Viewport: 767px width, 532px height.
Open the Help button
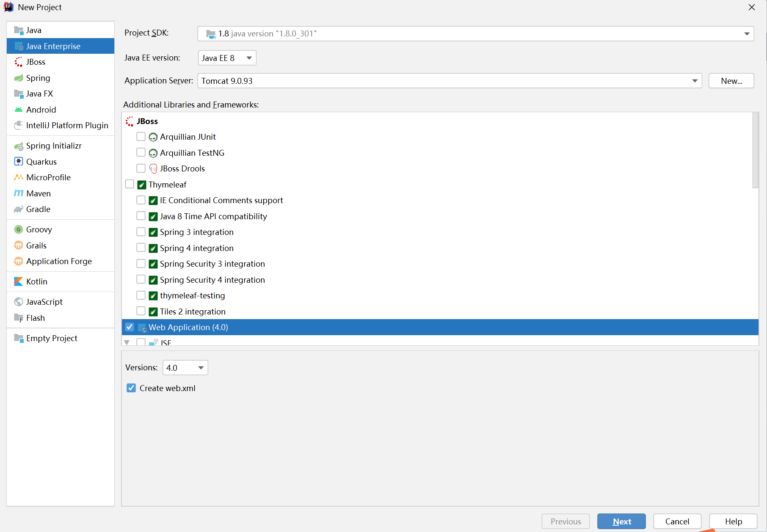[x=733, y=521]
